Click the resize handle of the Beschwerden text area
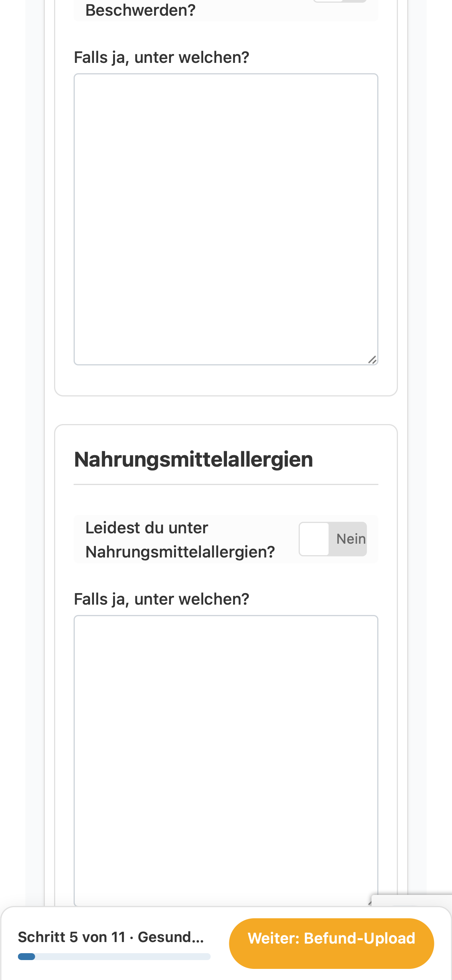The height and width of the screenshot is (980, 452). point(372,359)
